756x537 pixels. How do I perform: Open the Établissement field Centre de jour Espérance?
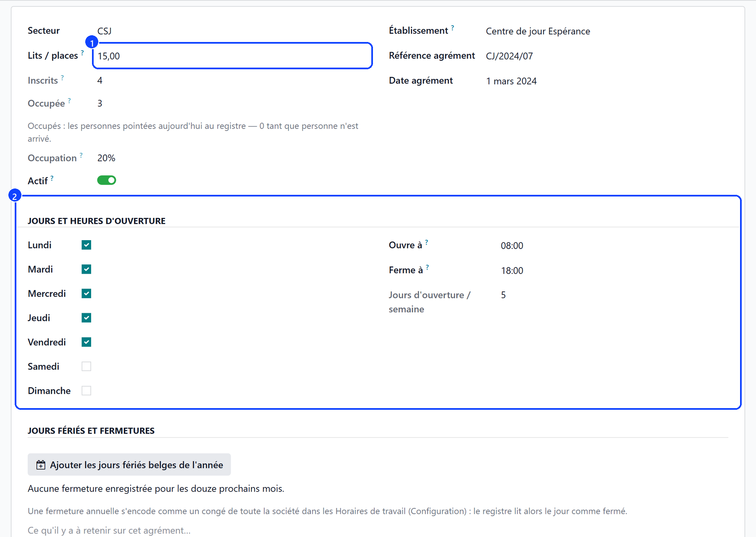pos(538,31)
